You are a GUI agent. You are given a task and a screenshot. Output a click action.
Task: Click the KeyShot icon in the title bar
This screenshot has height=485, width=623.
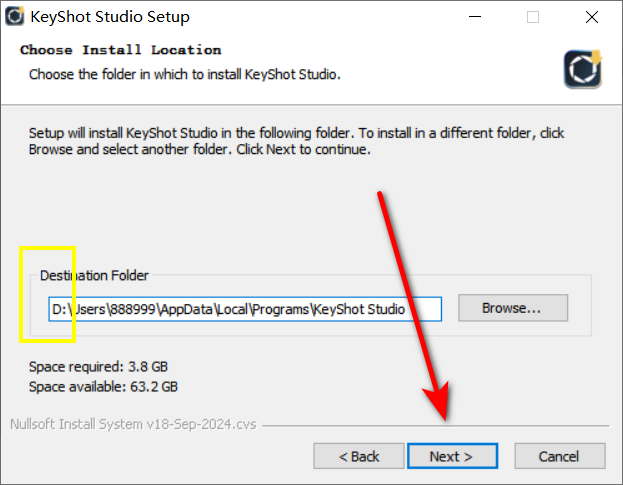pyautogui.click(x=15, y=16)
